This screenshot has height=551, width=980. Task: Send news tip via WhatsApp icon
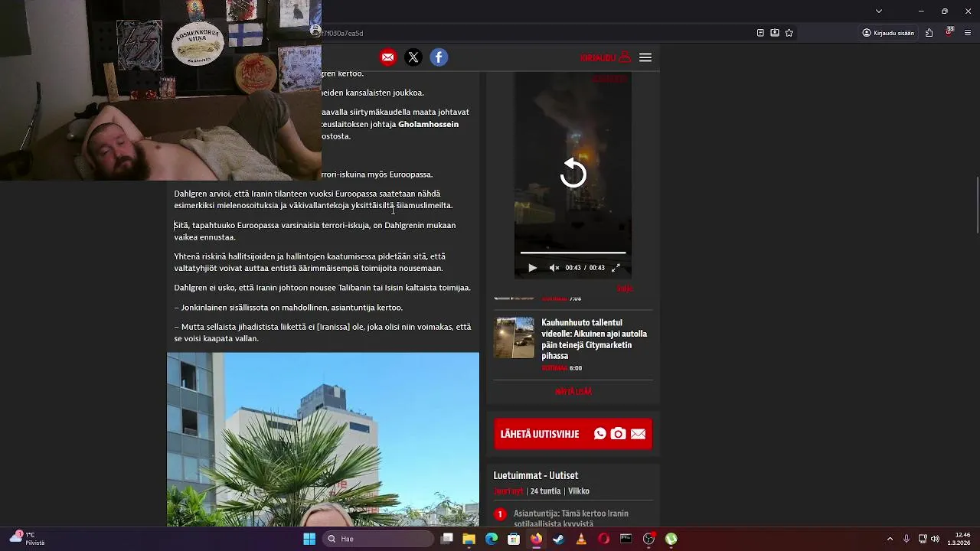pos(600,434)
